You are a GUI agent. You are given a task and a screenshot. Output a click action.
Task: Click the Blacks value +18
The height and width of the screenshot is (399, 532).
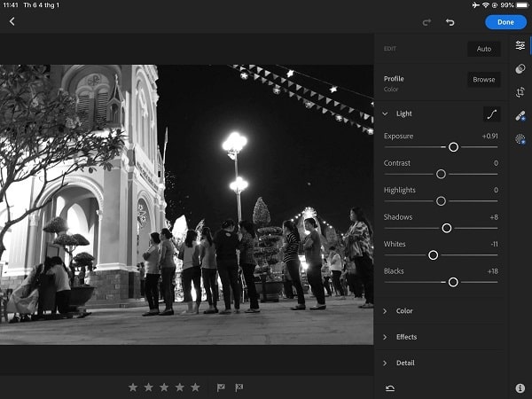(x=493, y=271)
